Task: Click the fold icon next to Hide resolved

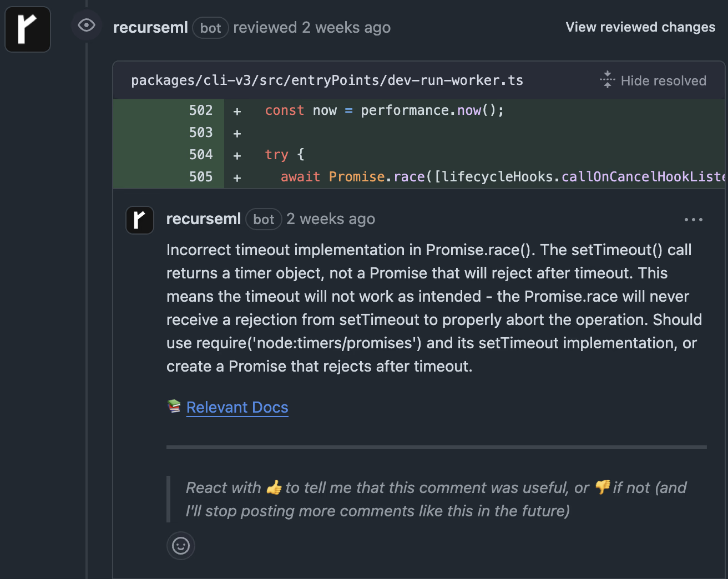Action: pyautogui.click(x=608, y=80)
